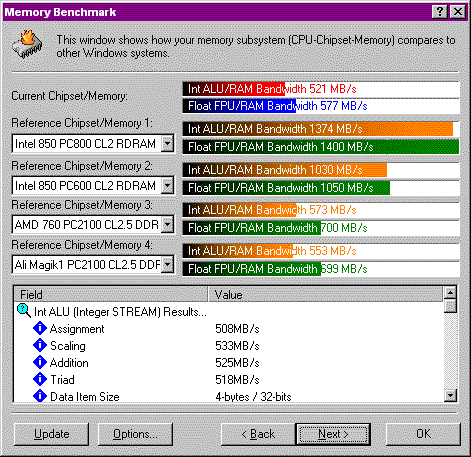
Task: Click the question mark help button in title bar
Action: coord(440,12)
